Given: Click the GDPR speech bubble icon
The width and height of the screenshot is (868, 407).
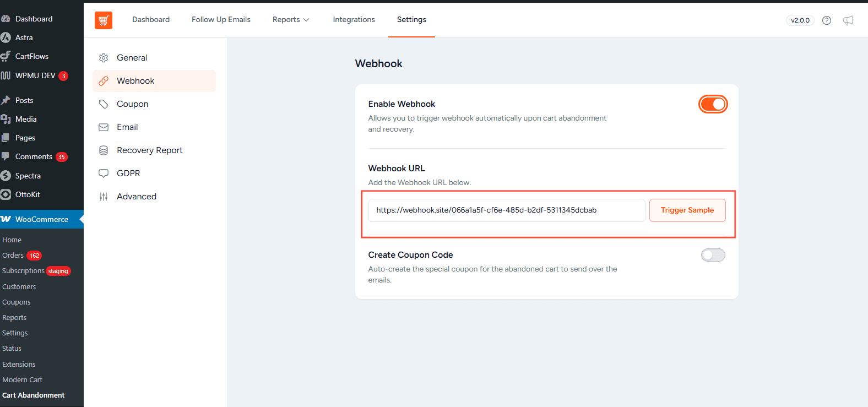Looking at the screenshot, I should point(104,173).
